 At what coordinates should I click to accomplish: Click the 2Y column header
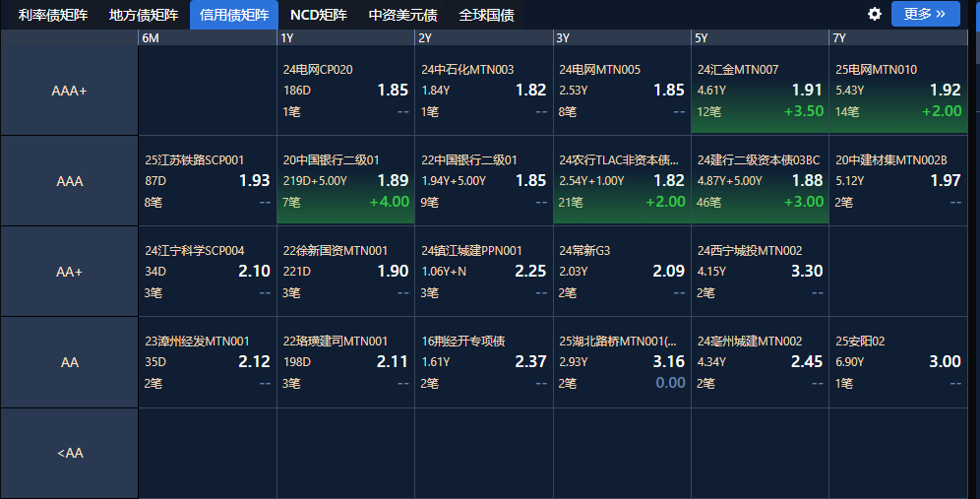484,37
